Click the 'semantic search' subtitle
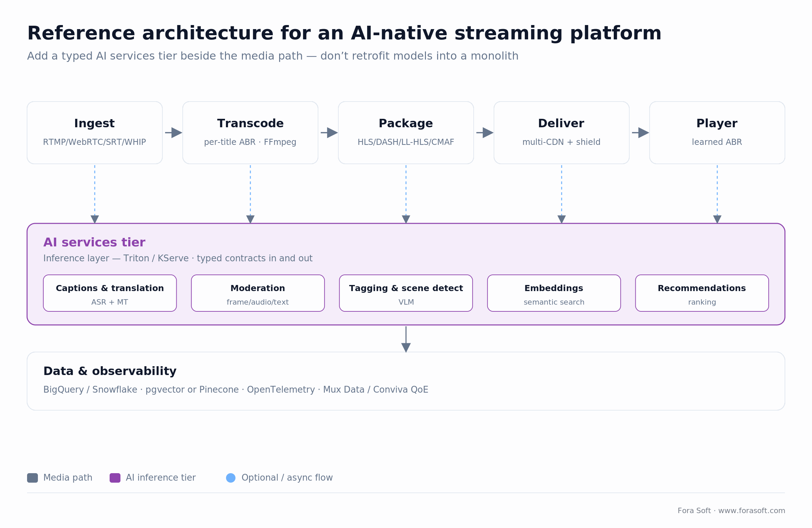This screenshot has height=528, width=812. coord(554,302)
